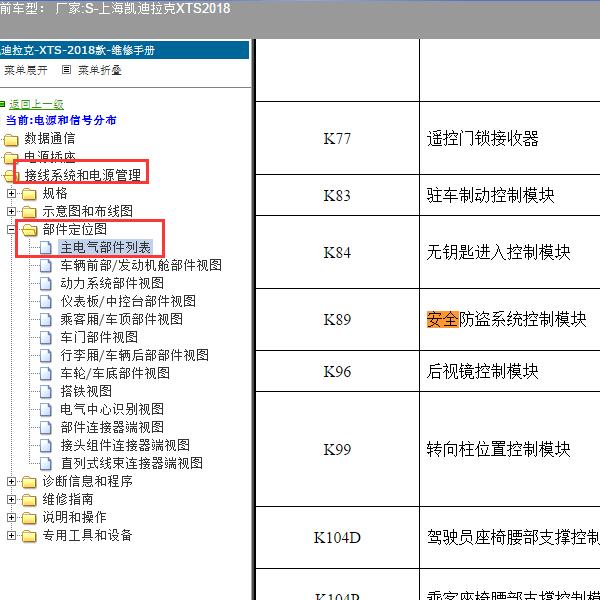This screenshot has height=600, width=600.
Task: Click the 车轮/车底部件视图 page icon
Action: (46, 373)
